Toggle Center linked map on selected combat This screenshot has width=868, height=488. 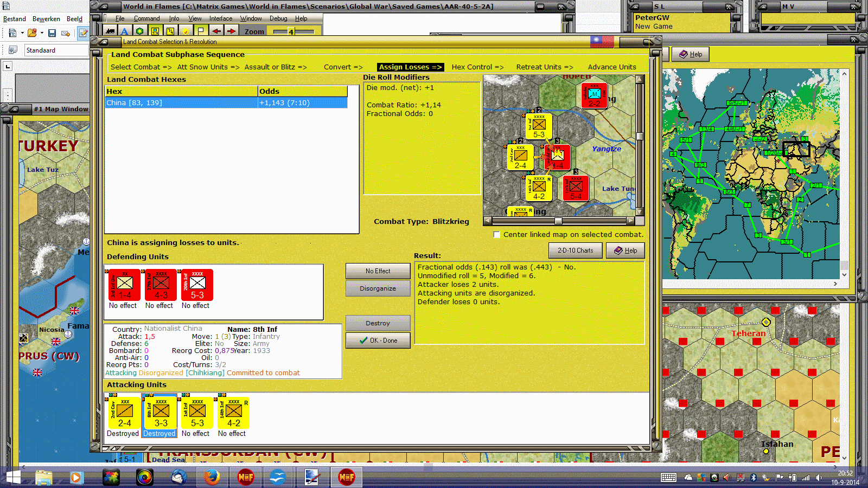(x=496, y=234)
